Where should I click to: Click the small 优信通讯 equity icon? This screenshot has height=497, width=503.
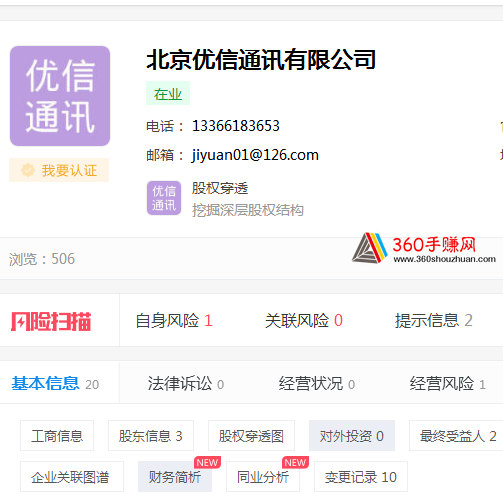tap(164, 198)
